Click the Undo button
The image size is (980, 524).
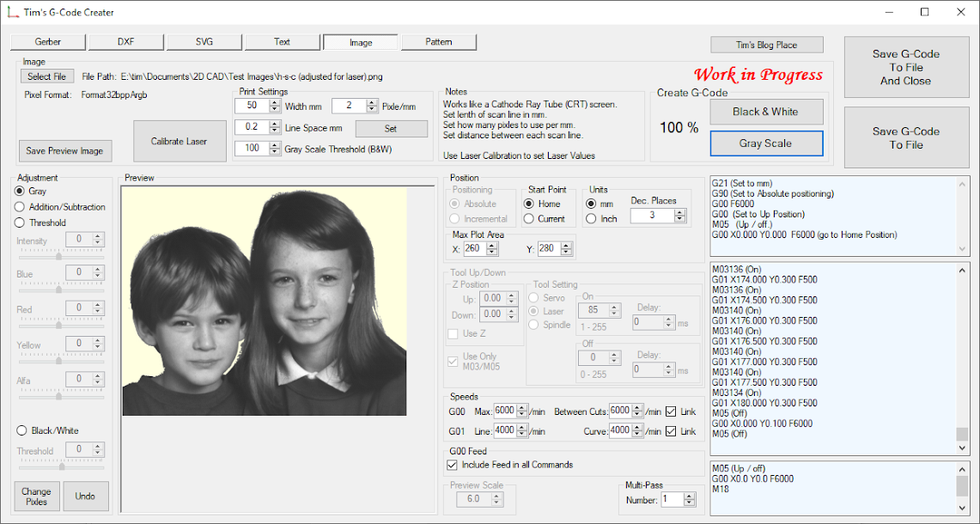click(x=86, y=497)
